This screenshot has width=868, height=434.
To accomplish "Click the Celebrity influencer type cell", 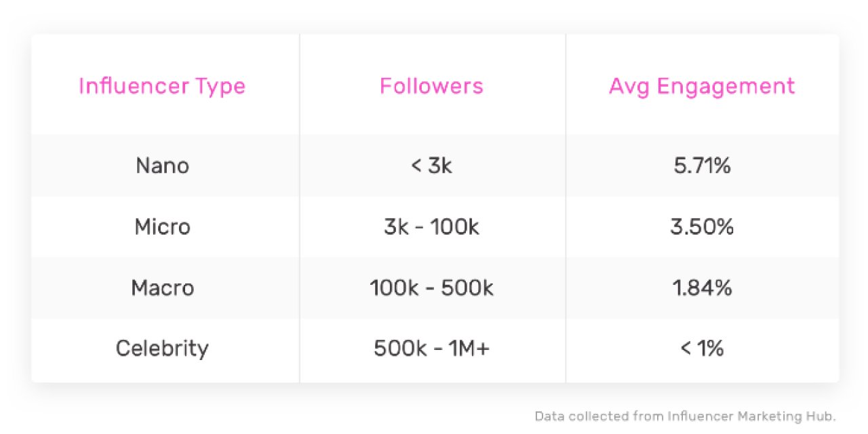I will [162, 349].
